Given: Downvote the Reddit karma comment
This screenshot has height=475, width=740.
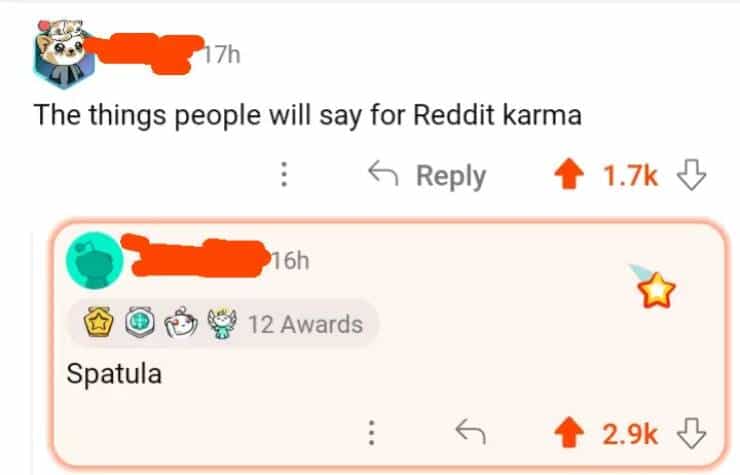Looking at the screenshot, I should 691,175.
